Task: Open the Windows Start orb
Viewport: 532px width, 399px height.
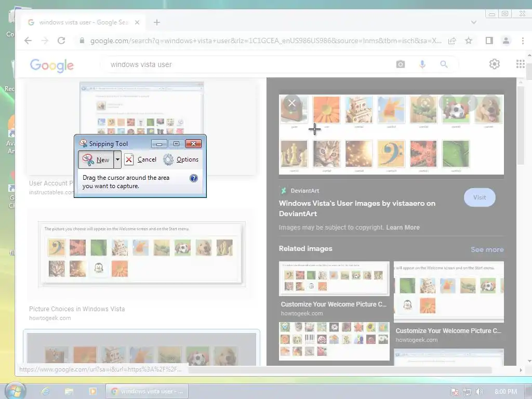Action: [x=15, y=391]
